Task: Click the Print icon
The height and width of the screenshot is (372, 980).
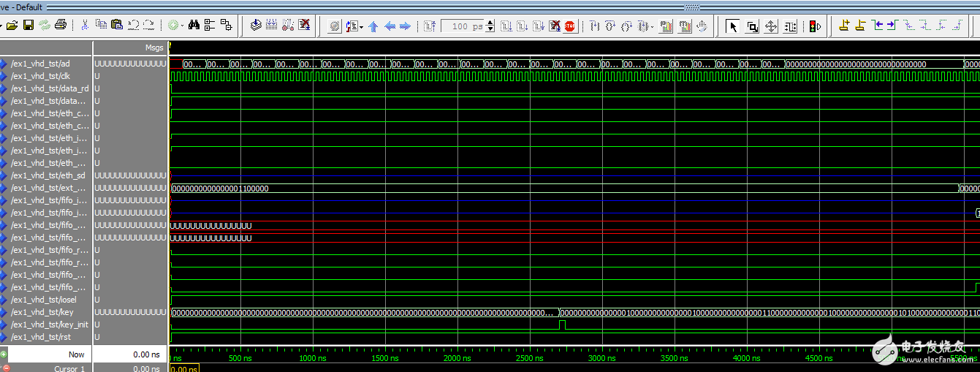Action: tap(61, 26)
